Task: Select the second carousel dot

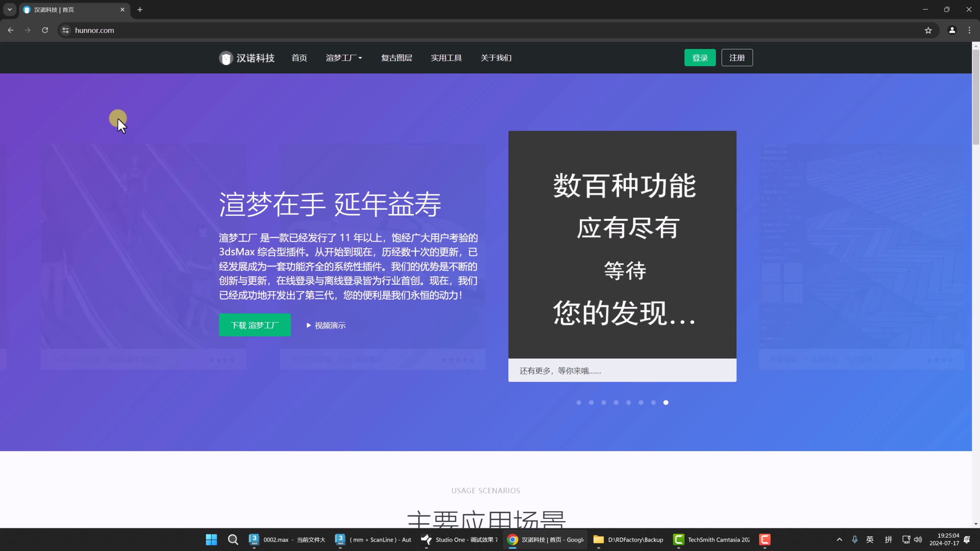Action: (591, 402)
